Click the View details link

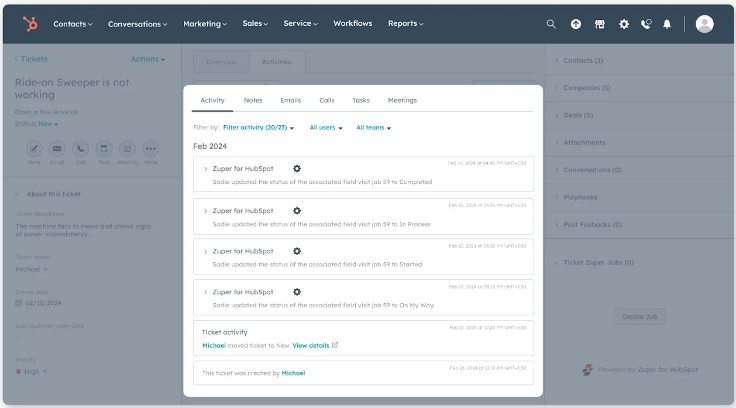click(314, 345)
